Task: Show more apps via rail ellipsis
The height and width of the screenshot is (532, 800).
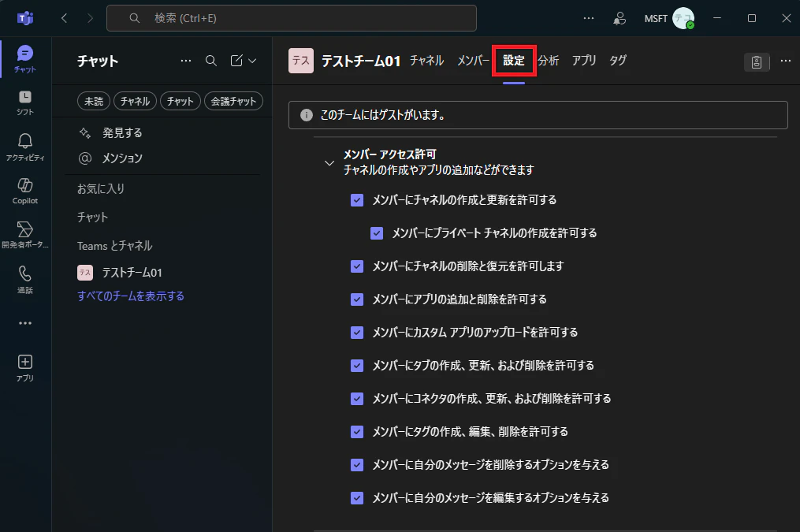Action: (25, 323)
